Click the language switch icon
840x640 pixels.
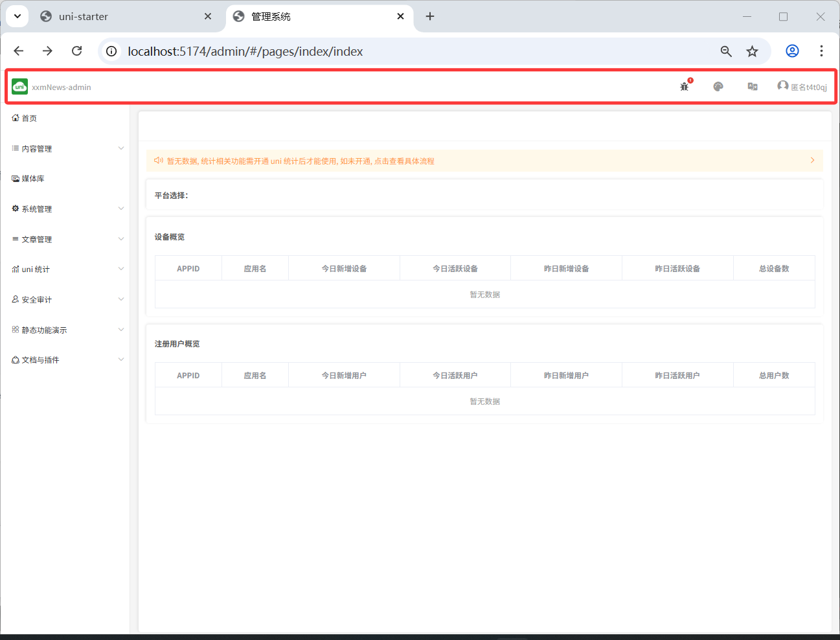753,87
